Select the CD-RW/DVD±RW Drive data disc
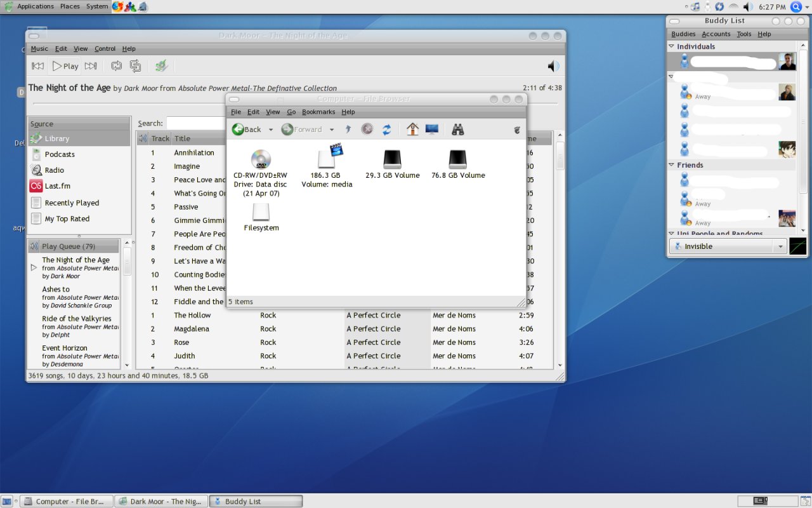The height and width of the screenshot is (508, 812). tap(261, 173)
